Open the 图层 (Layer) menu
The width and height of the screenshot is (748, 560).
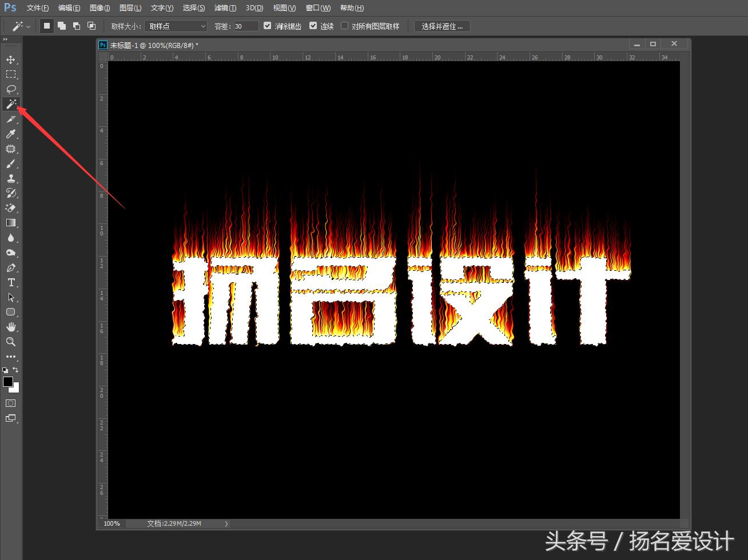(x=130, y=7)
